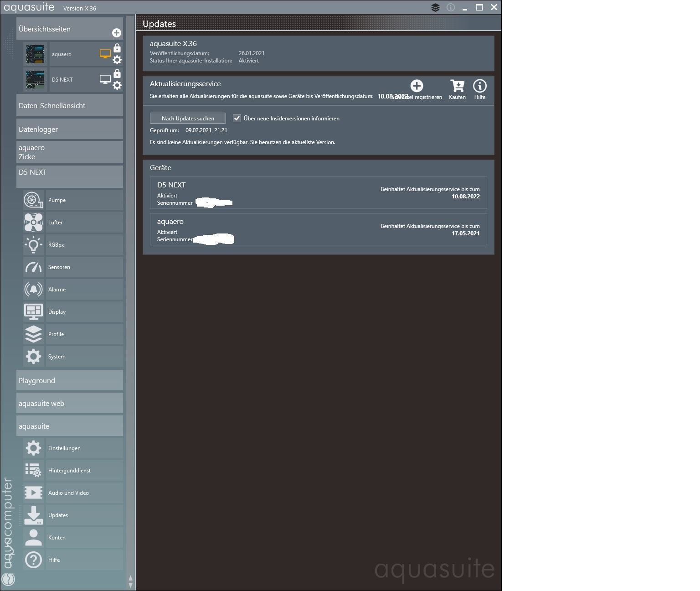This screenshot has height=591, width=700.
Task: Expand the Playground section
Action: [70, 380]
